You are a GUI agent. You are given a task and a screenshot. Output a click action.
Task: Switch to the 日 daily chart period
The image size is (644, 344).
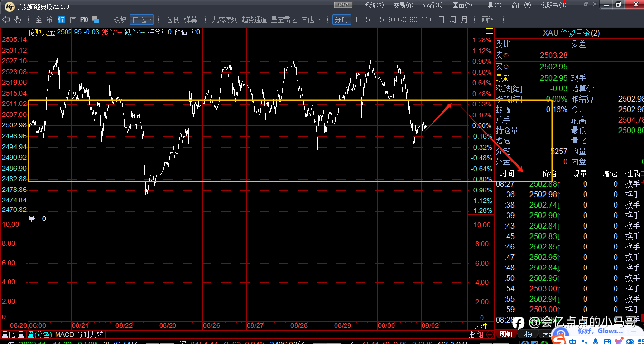pyautogui.click(x=441, y=19)
